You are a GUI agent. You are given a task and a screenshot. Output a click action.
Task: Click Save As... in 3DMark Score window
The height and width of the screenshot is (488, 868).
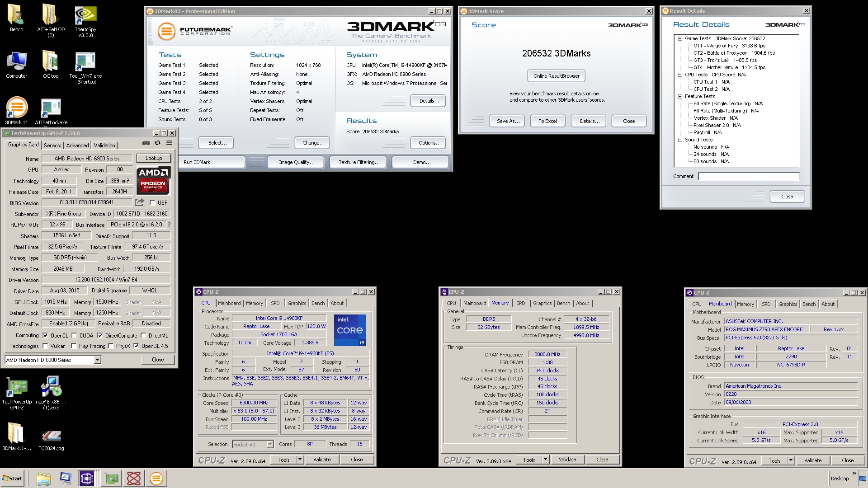tap(508, 121)
